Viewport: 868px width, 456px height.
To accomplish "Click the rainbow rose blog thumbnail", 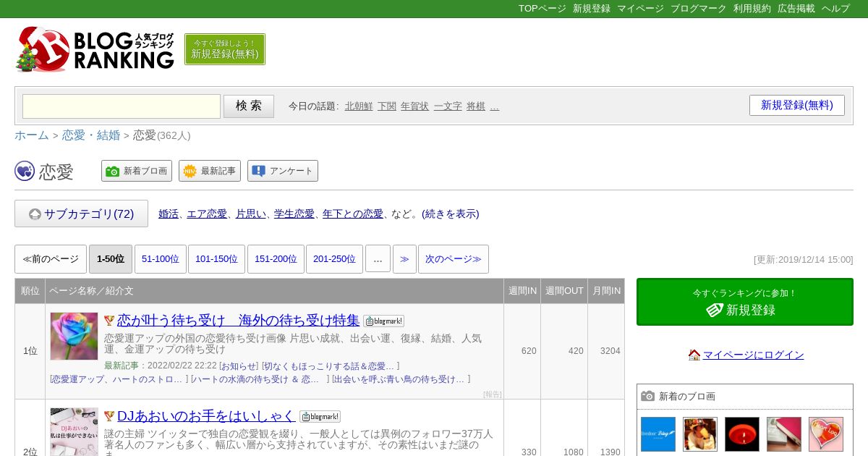I will click(x=74, y=337).
